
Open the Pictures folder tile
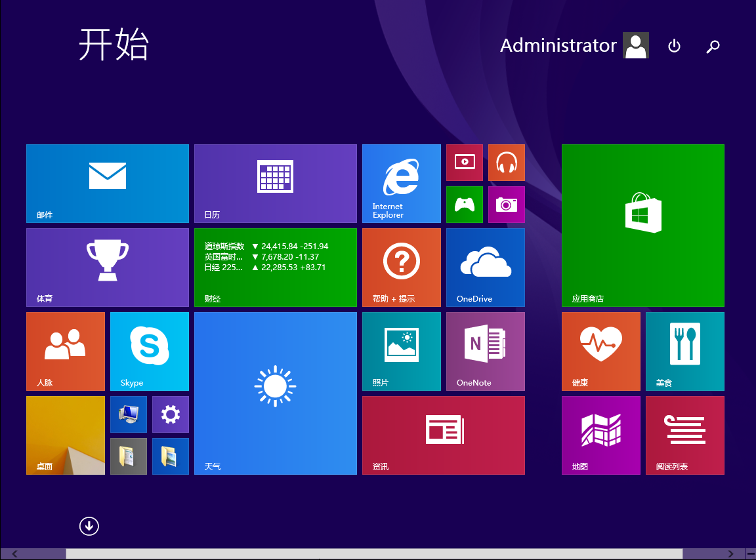[x=170, y=456]
